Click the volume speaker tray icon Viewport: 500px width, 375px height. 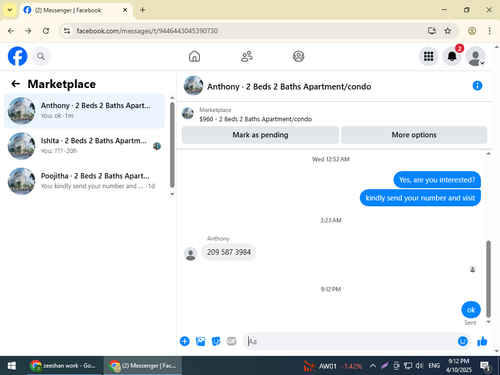(419, 366)
